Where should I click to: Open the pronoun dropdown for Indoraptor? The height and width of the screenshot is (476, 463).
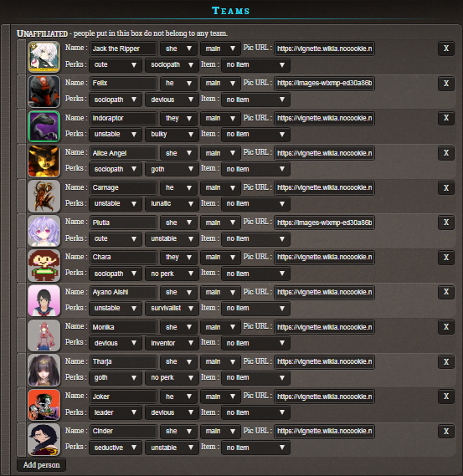(178, 119)
